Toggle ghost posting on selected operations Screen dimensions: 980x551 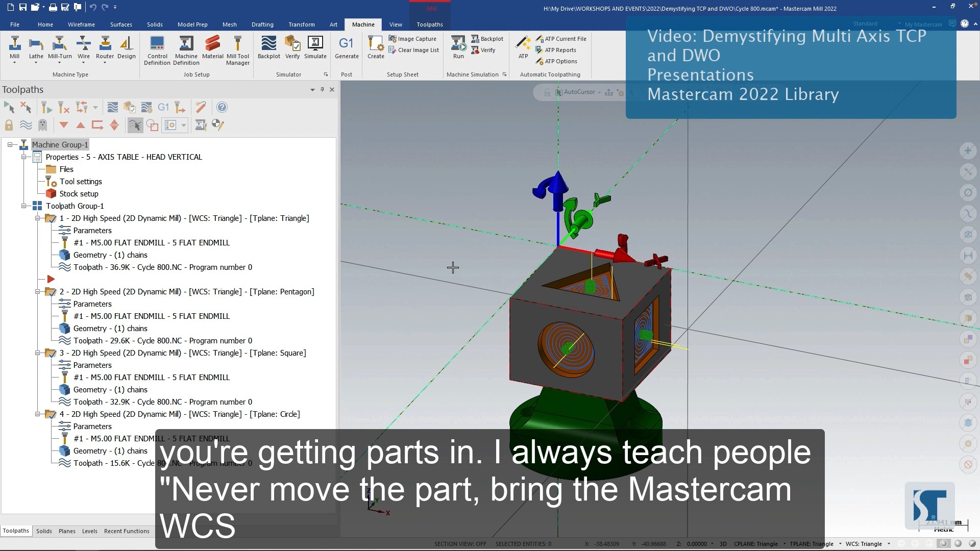[43, 125]
